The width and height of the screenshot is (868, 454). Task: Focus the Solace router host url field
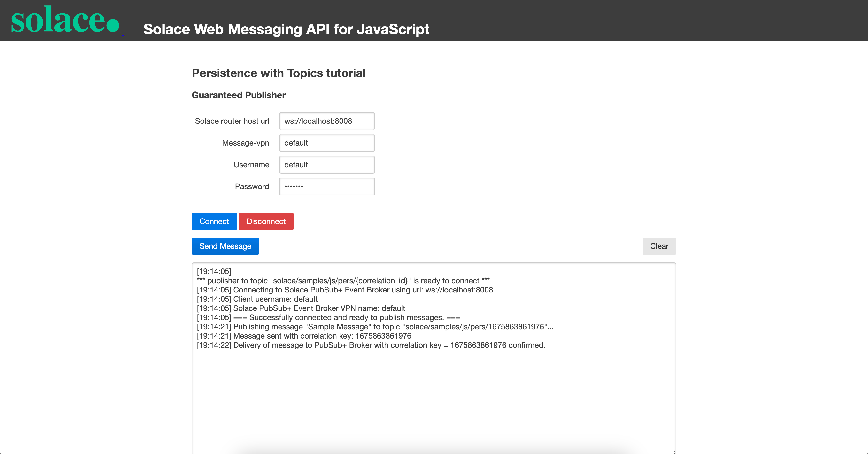[x=326, y=121]
